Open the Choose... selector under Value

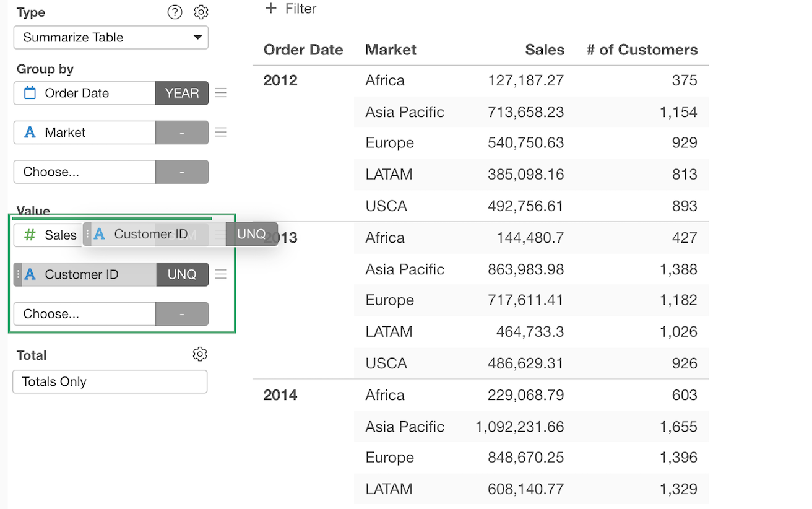[85, 314]
